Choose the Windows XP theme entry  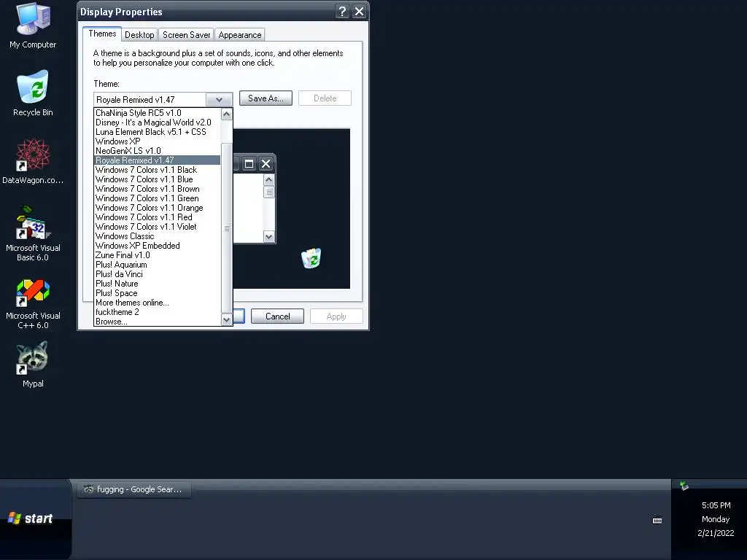[x=158, y=141]
